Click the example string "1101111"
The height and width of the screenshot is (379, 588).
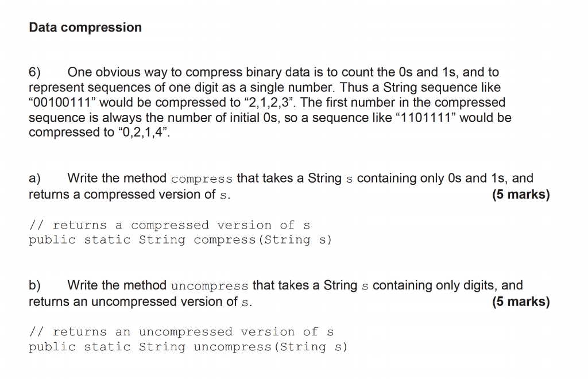[x=425, y=118]
